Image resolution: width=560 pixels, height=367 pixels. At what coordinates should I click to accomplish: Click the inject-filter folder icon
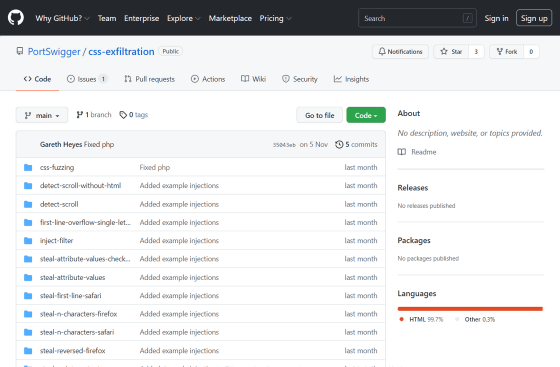click(28, 241)
